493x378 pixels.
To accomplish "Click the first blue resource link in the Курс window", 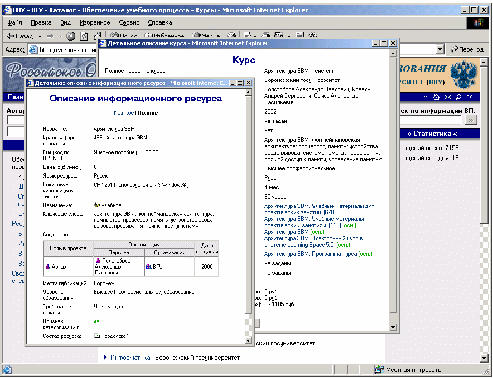I will pyautogui.click(x=319, y=209).
